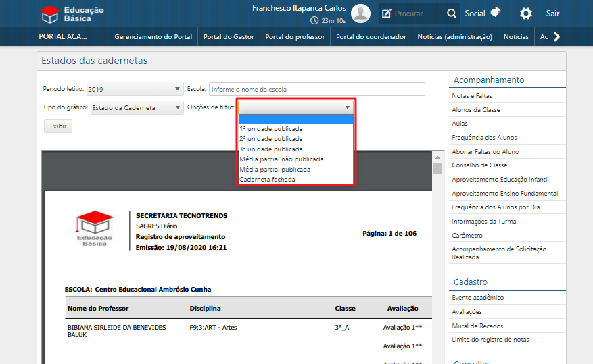This screenshot has height=364, width=593.
Task: Open the Notícias menu
Action: click(516, 36)
